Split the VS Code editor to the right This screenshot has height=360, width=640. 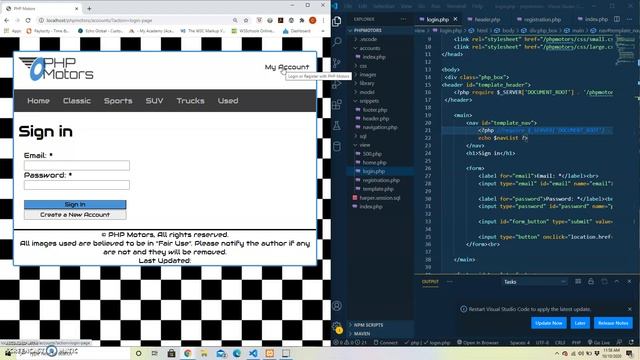point(617,19)
